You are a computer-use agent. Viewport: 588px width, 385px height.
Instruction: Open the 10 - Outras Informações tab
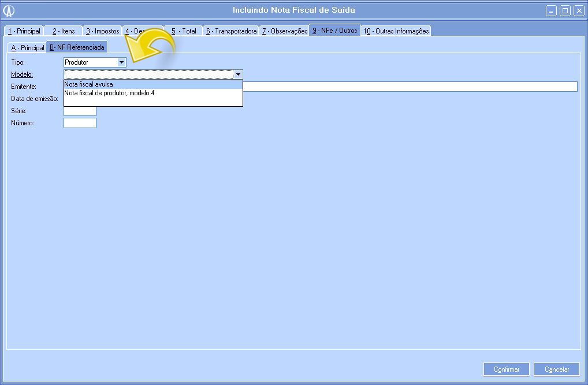tap(396, 31)
